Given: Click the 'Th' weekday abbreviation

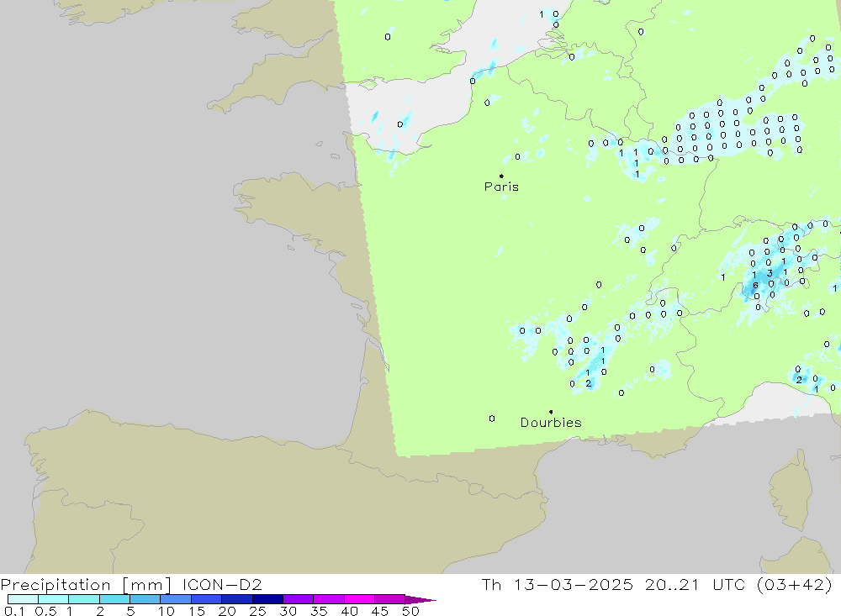Looking at the screenshot, I should point(491,585).
